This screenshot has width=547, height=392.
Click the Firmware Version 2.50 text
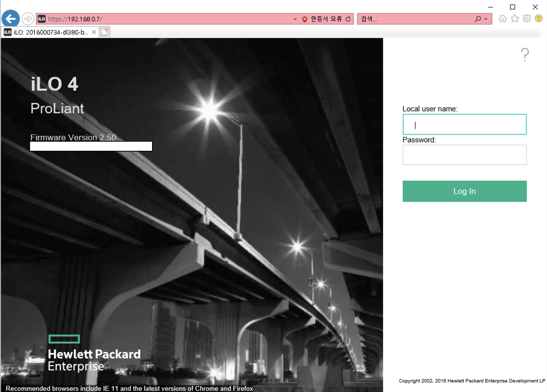73,137
